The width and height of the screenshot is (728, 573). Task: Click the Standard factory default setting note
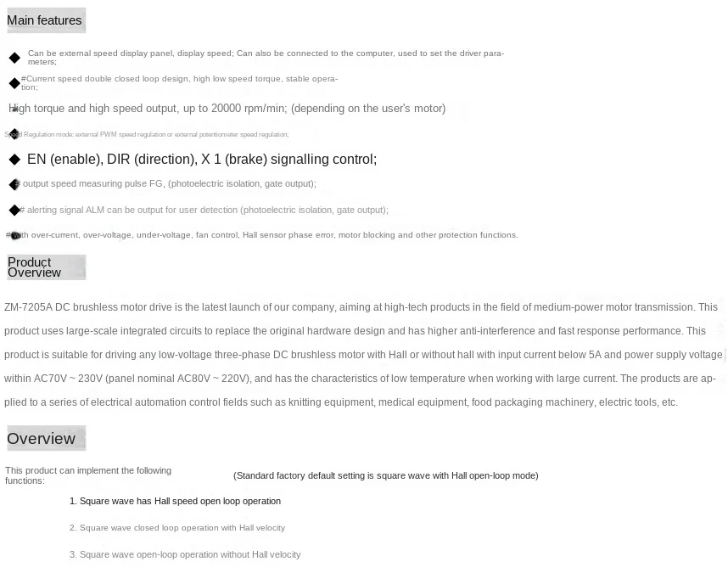click(x=386, y=475)
